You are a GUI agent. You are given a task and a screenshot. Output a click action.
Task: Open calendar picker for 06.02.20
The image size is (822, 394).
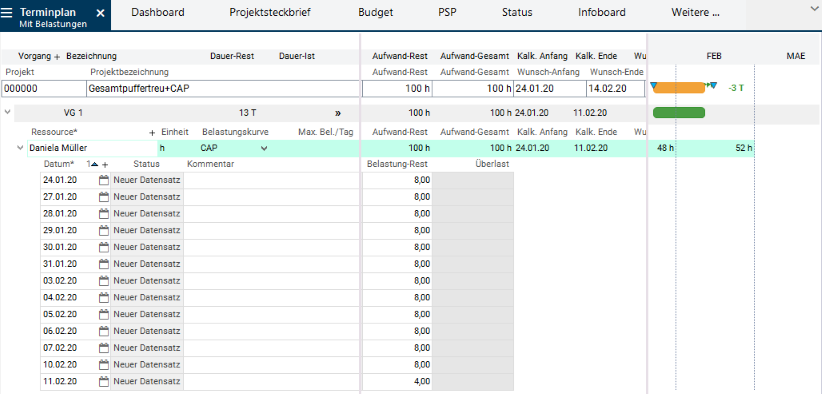point(104,331)
